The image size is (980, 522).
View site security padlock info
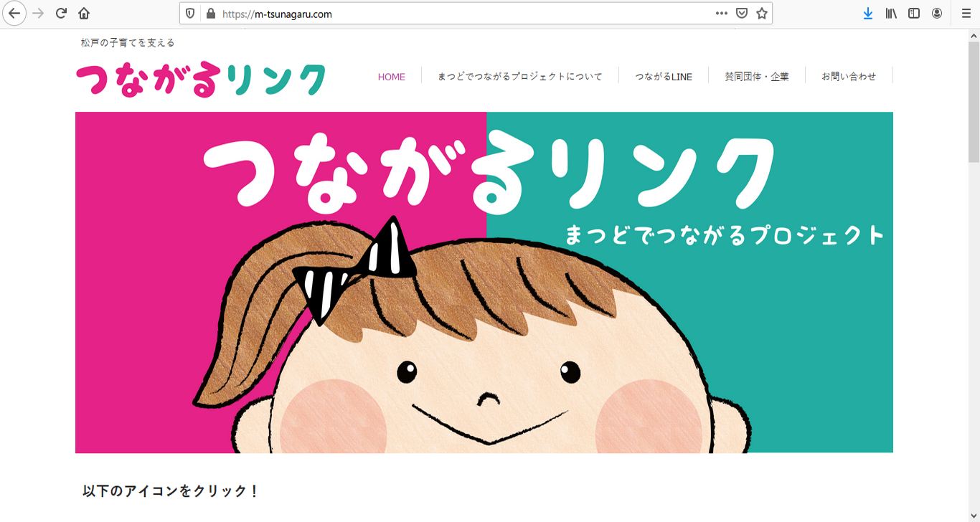click(x=210, y=14)
